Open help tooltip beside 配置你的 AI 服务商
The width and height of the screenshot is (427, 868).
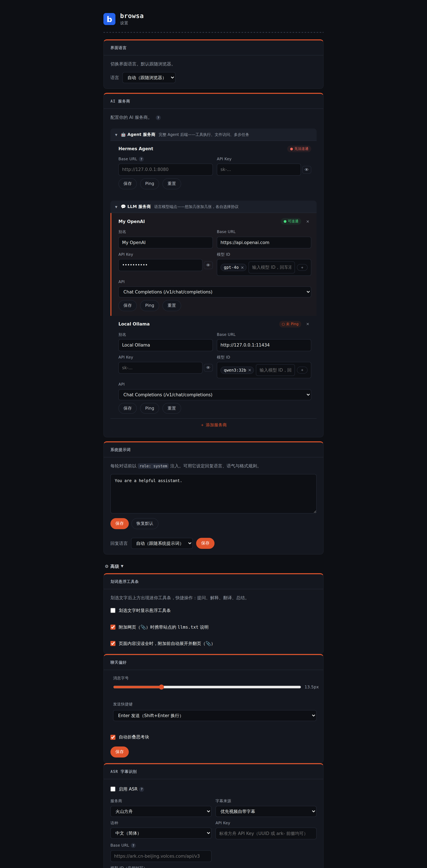[158, 118]
